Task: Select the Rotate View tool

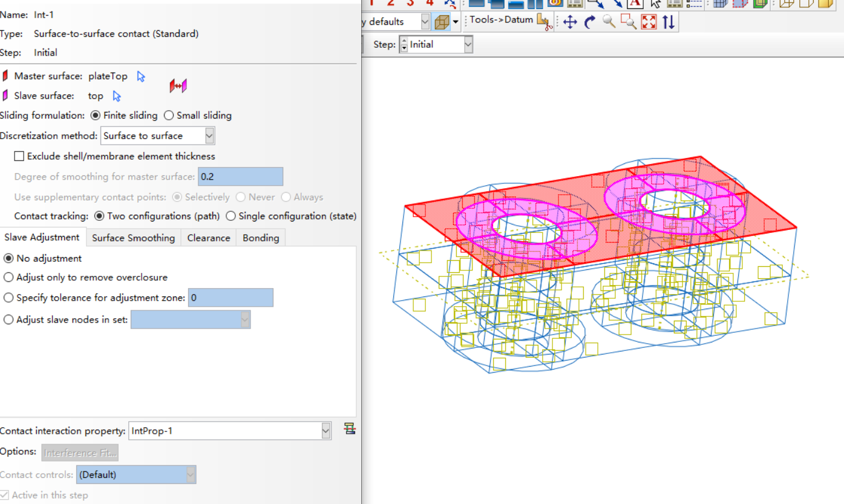Action: coord(590,22)
